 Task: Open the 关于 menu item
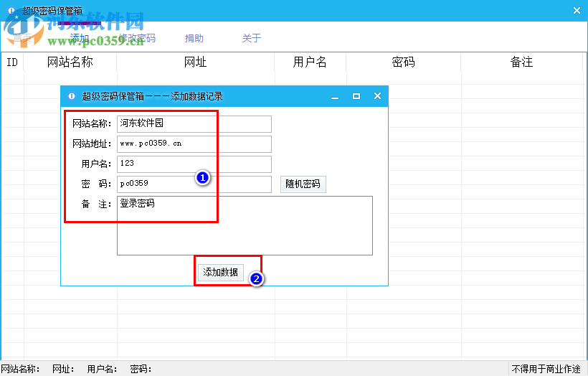pyautogui.click(x=252, y=38)
